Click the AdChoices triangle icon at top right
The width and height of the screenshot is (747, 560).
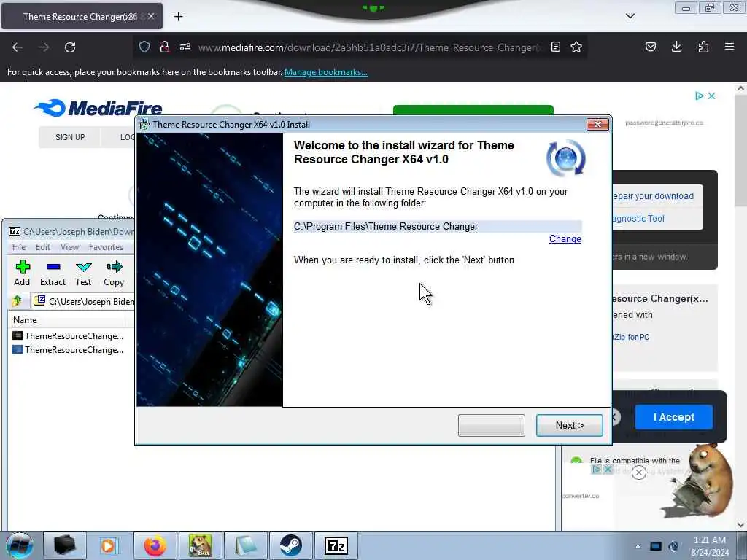[699, 96]
